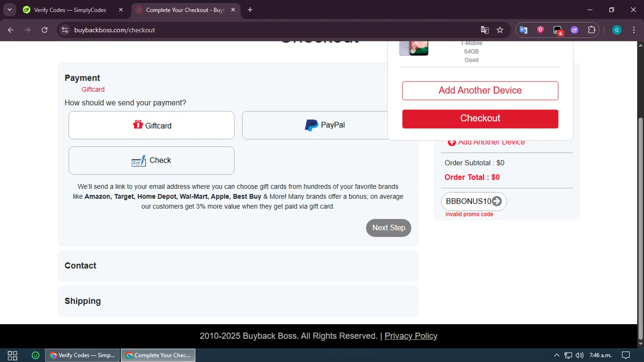The height and width of the screenshot is (362, 644).
Task: Select PayPal payment option
Action: point(315,125)
